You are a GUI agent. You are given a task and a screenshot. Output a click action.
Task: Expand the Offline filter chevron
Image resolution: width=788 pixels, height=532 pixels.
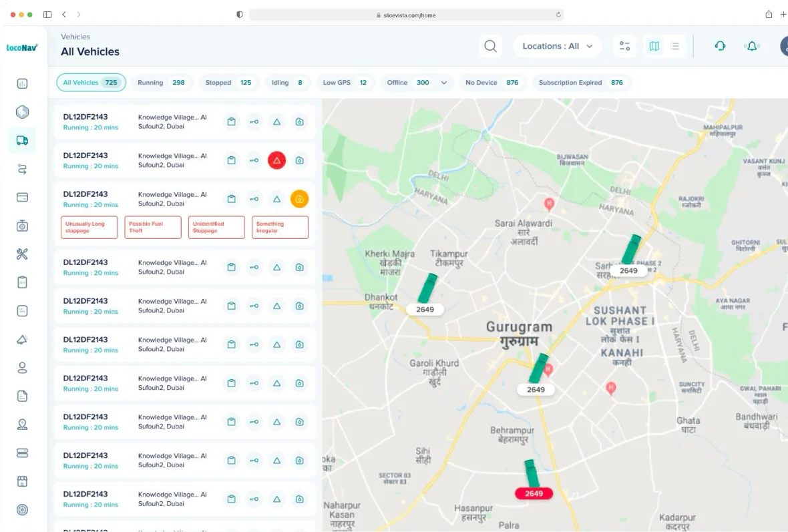click(444, 83)
